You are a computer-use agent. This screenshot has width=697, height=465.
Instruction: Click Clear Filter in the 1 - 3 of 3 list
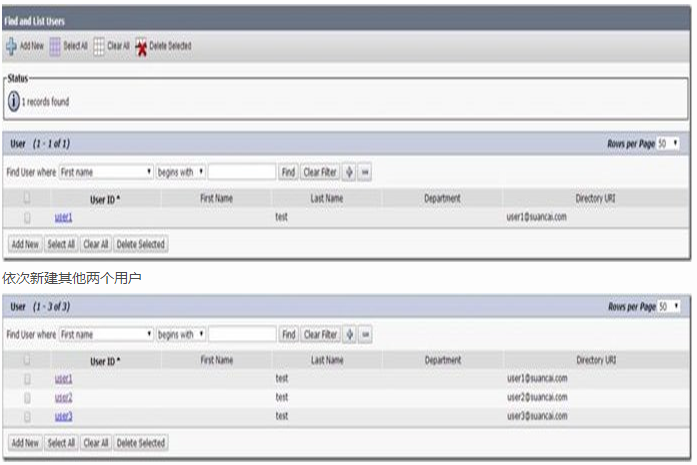[x=320, y=334]
